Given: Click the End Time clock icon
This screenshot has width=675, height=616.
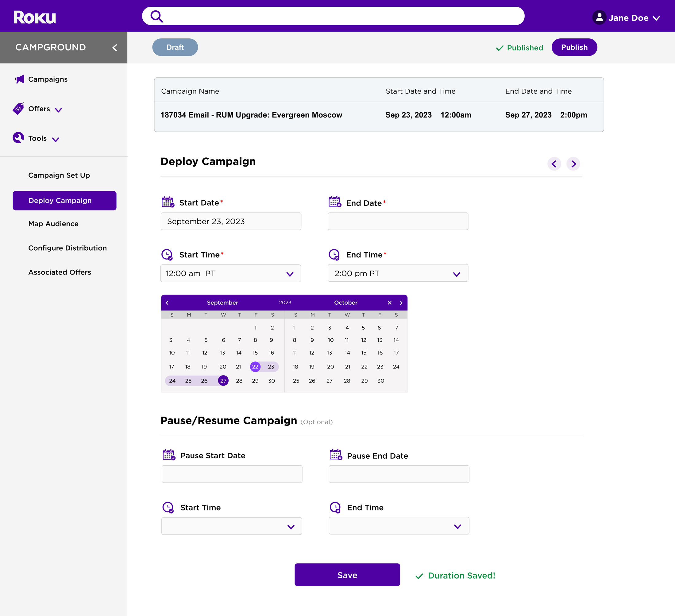Looking at the screenshot, I should point(334,255).
